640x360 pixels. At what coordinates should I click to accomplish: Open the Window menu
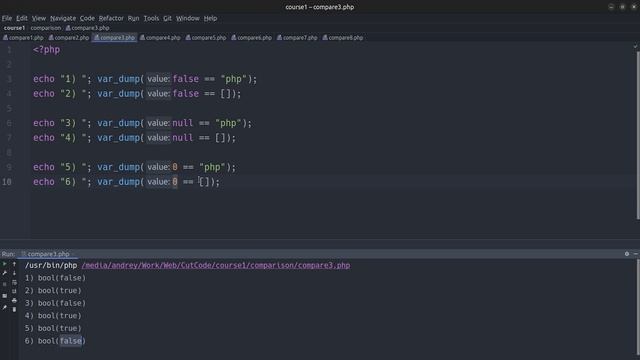click(188, 18)
